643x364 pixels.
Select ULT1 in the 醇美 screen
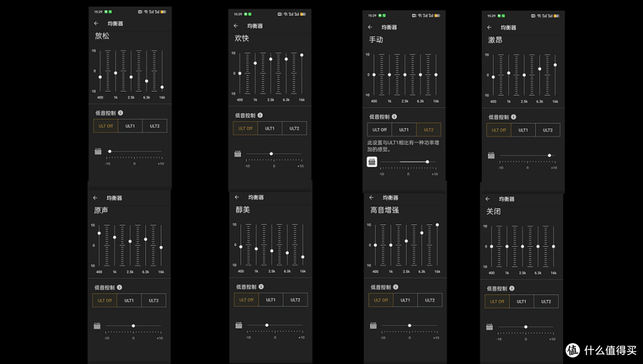click(271, 300)
